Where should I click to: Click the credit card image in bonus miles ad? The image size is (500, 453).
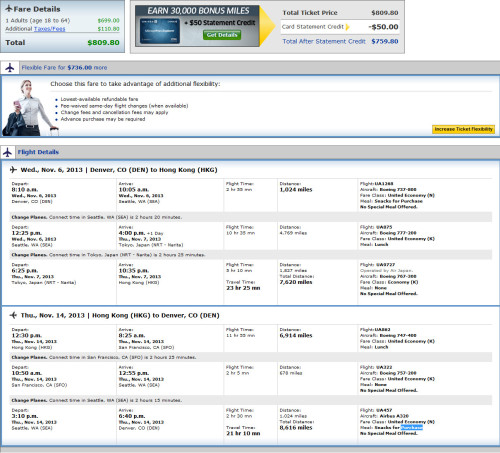click(160, 31)
